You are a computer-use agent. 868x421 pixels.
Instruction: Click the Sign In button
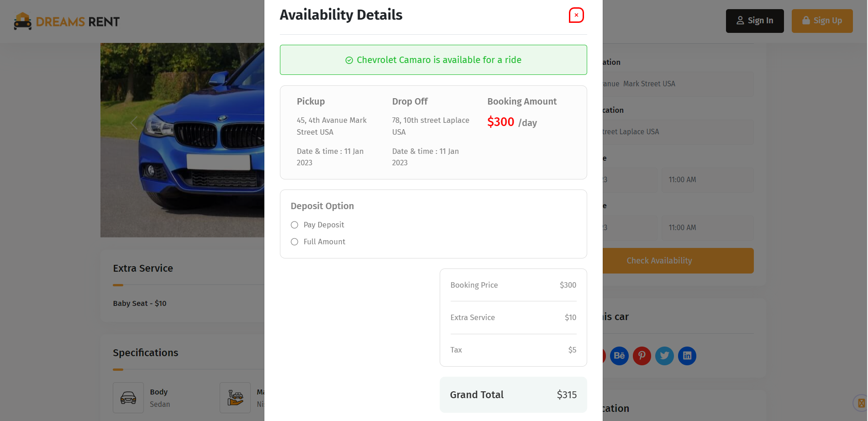755,21
